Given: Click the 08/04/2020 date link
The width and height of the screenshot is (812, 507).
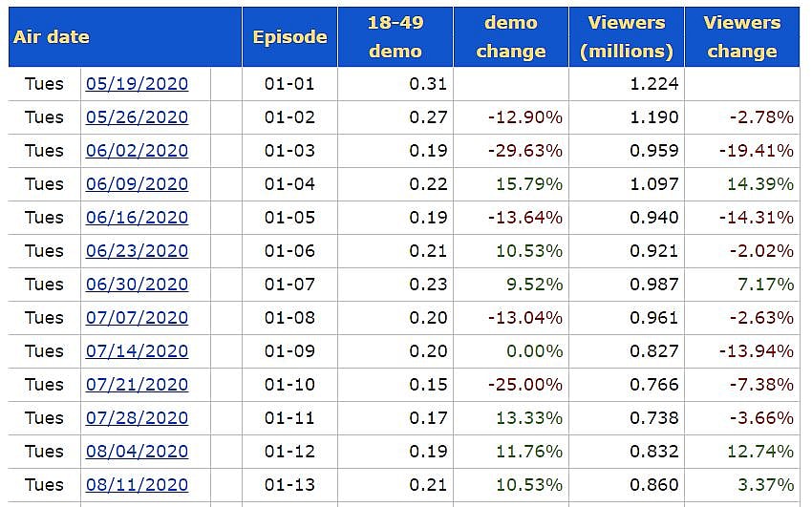Looking at the screenshot, I should [137, 452].
